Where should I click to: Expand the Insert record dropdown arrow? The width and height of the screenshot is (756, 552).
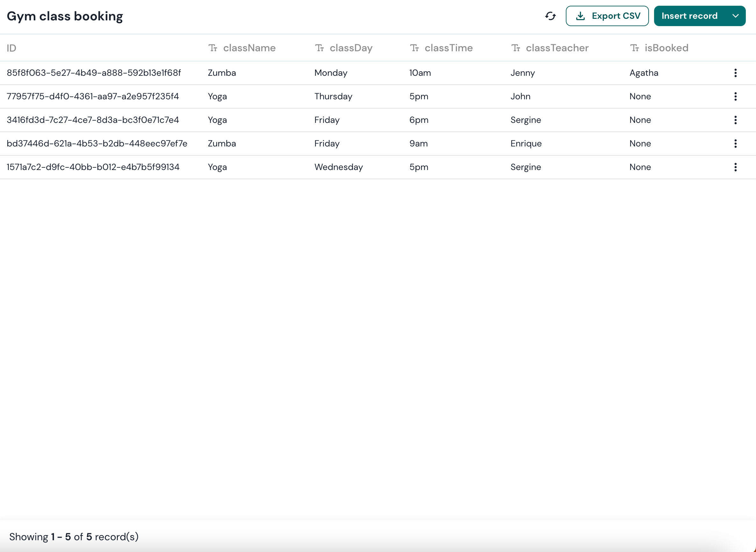pyautogui.click(x=735, y=16)
